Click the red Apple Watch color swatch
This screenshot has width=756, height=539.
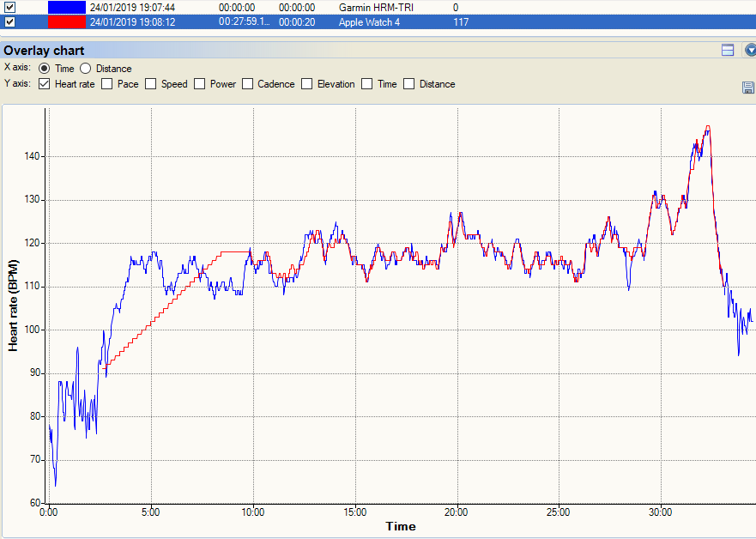(67, 21)
